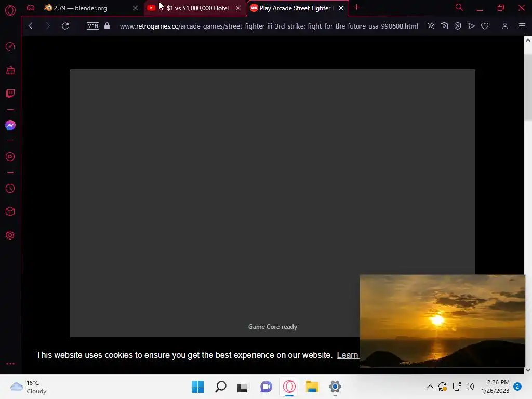
Task: Open the weather widget 16°C Cloudy
Action: (x=29, y=387)
